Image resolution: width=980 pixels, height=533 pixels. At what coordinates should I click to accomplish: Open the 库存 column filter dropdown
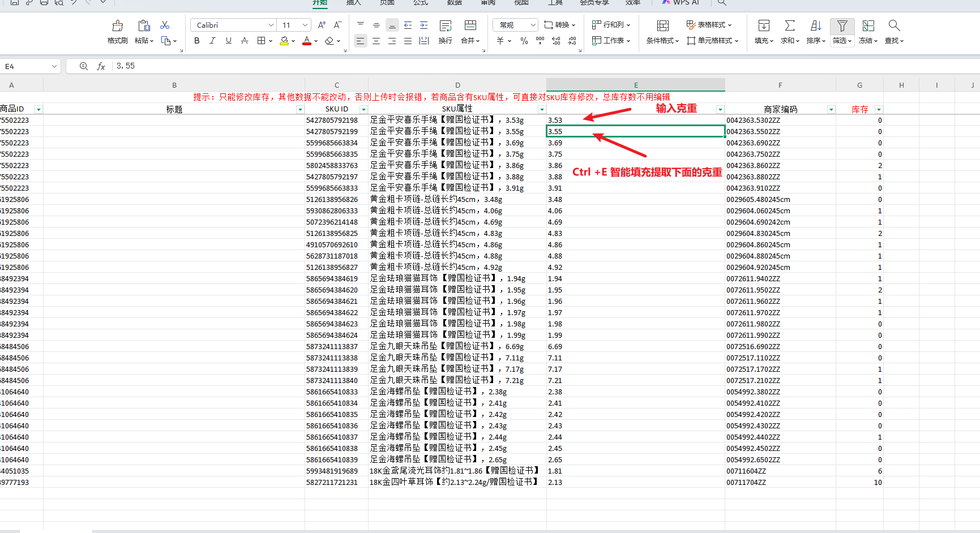[x=878, y=109]
